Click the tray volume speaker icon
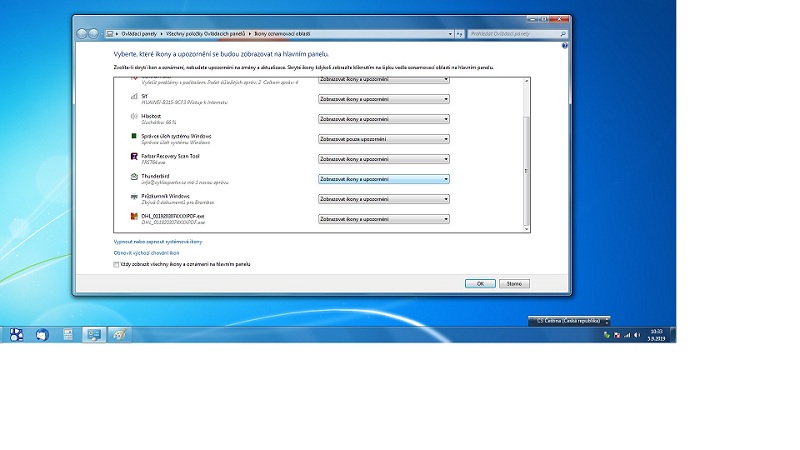The height and width of the screenshot is (450, 800). (x=637, y=335)
